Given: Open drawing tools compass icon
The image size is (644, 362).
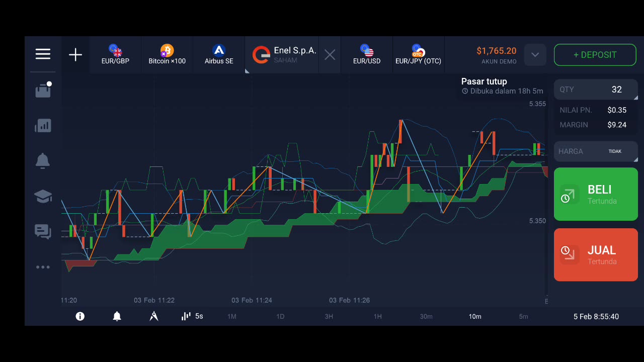Looking at the screenshot, I should point(154,316).
